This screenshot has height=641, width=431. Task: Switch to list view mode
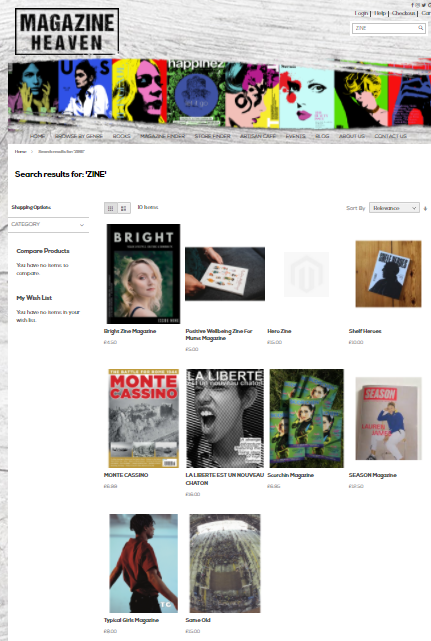point(124,208)
